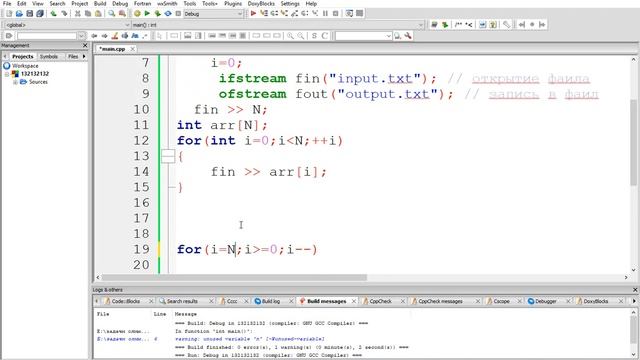Close the Build messages tab
This screenshot has width=640, height=360.
tap(353, 301)
